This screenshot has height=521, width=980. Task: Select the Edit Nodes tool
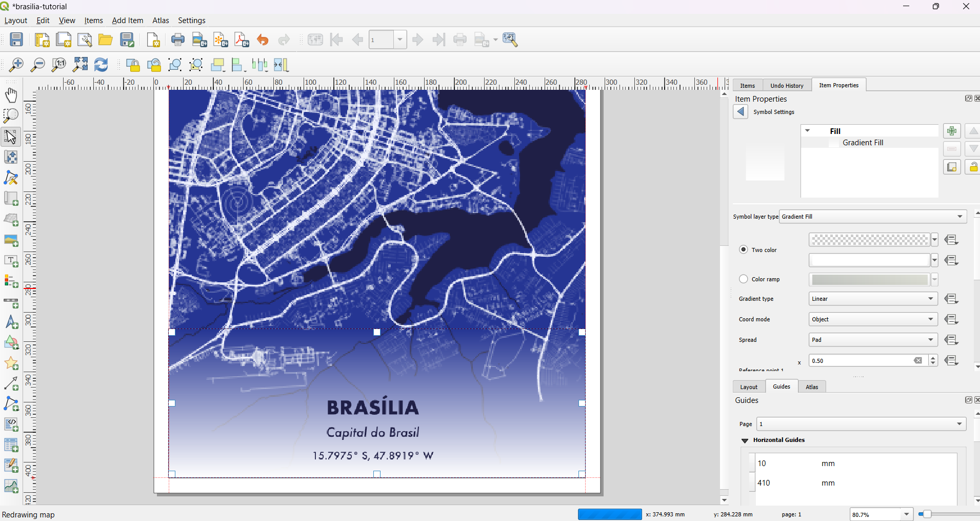tap(11, 178)
